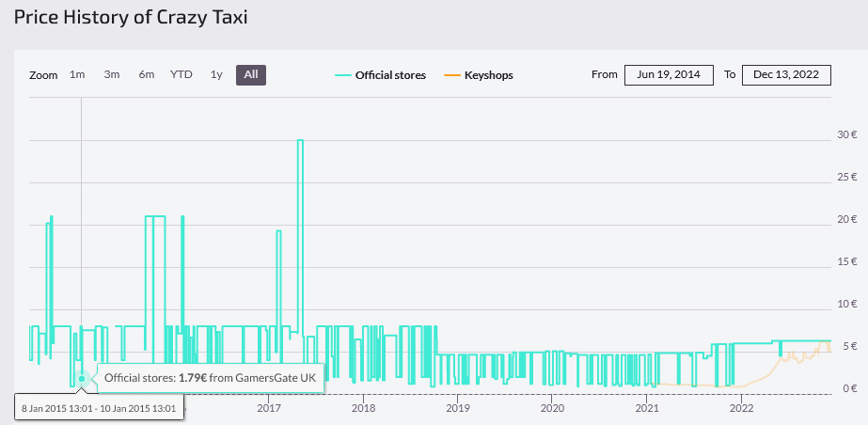Image resolution: width=868 pixels, height=425 pixels.
Task: Click the Zoom label text
Action: (43, 75)
